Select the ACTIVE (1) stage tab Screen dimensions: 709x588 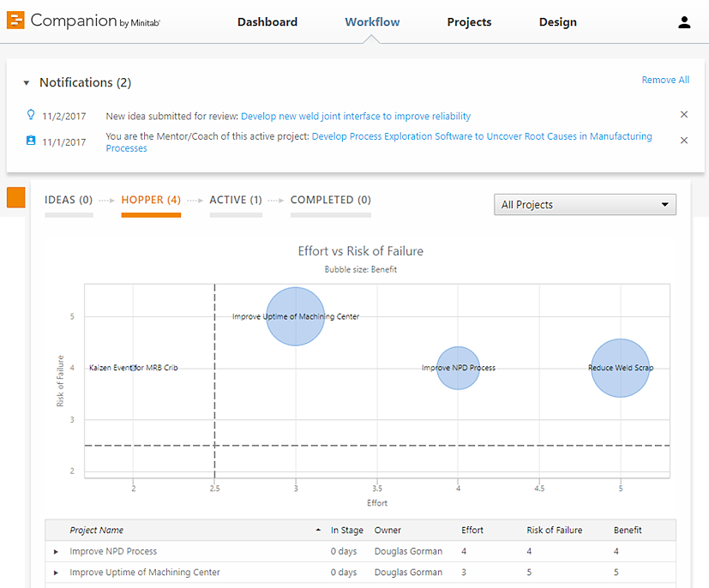tap(236, 201)
